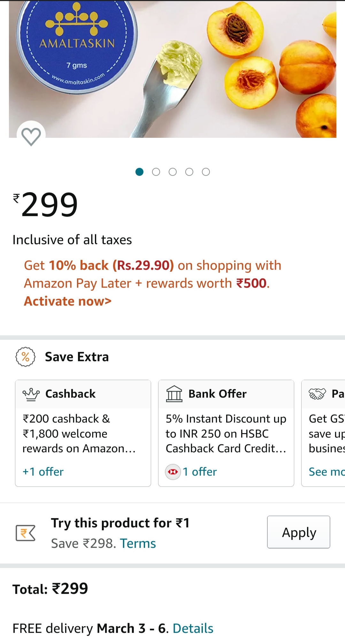The width and height of the screenshot is (345, 644).
Task: Tap the HSBC logo icon
Action: [x=173, y=472]
